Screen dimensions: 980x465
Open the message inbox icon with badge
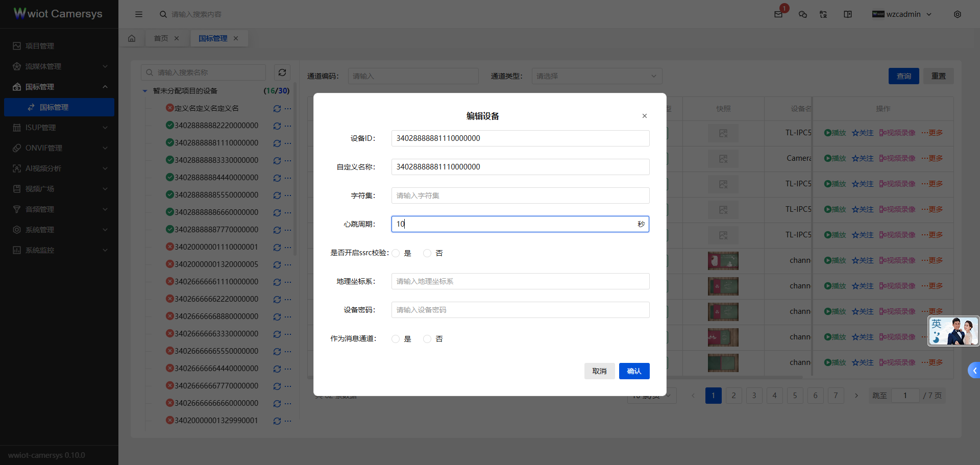point(778,14)
